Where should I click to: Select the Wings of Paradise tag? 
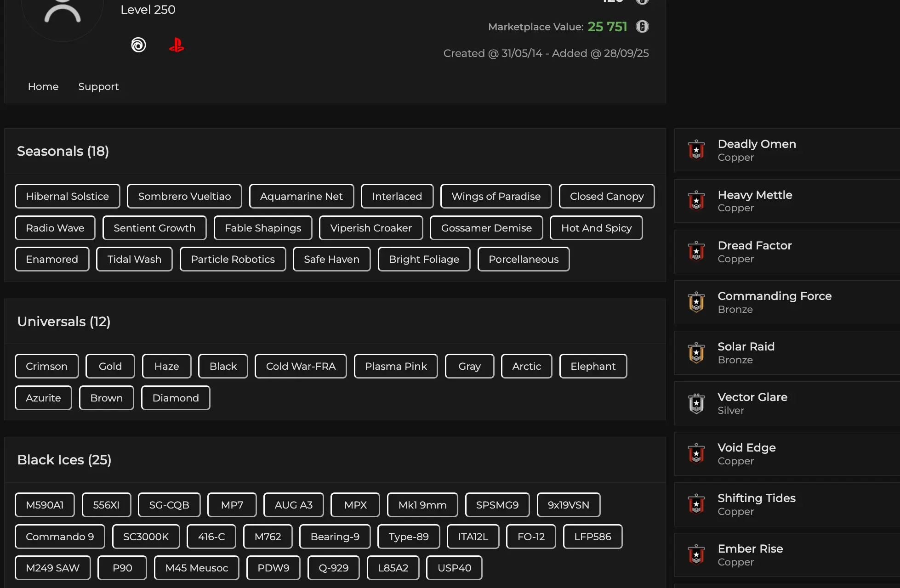tap(496, 196)
